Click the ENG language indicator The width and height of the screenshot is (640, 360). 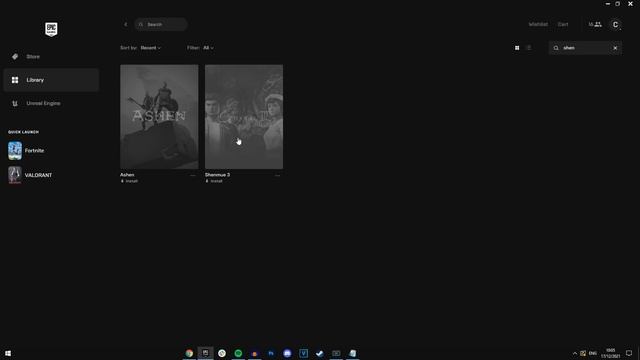pyautogui.click(x=593, y=353)
